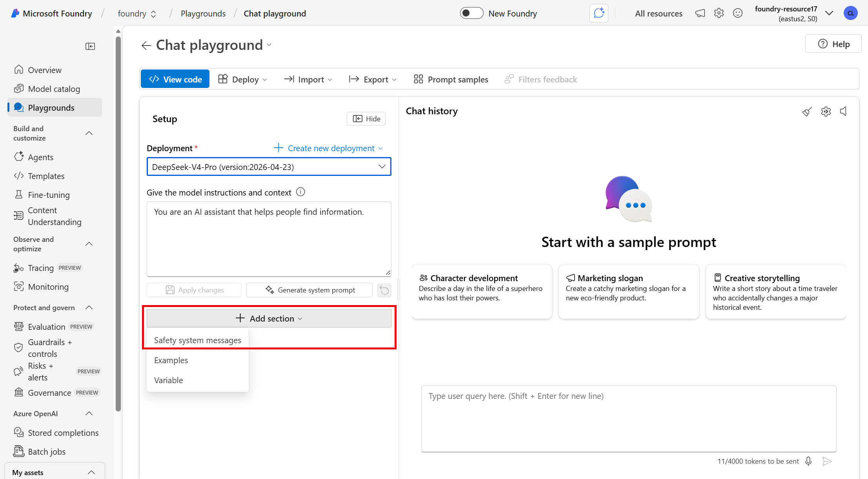Collapse the Azure OpenAI section
This screenshot has height=479, width=868.
click(89, 414)
